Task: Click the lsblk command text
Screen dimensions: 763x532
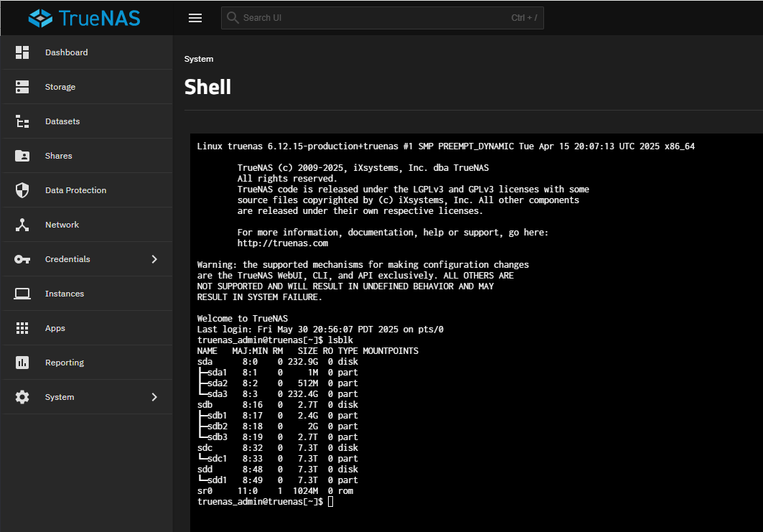Action: [x=341, y=340]
